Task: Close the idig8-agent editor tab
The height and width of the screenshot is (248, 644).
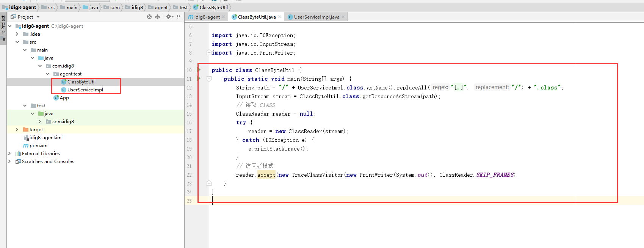Action: coord(224,17)
